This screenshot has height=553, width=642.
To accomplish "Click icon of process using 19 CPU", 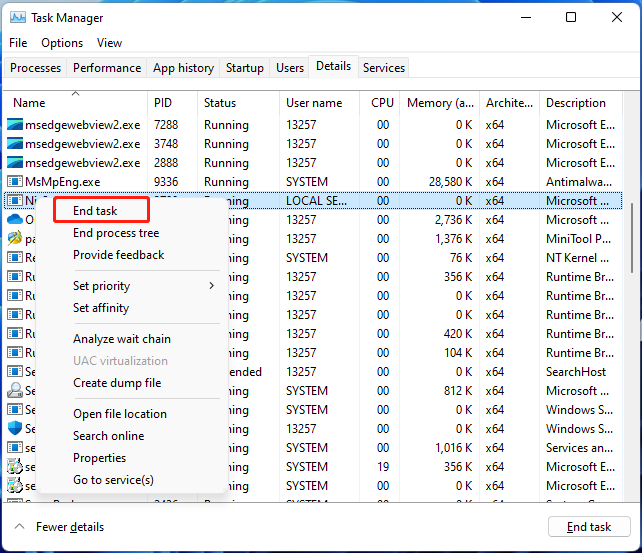I will click(15, 466).
